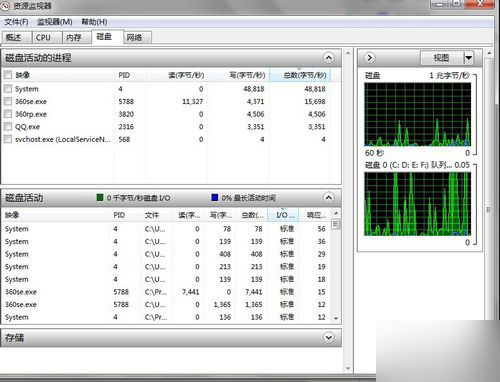Image resolution: width=500 pixels, height=382 pixels.
Task: Expand the 存储 section
Action: pos(329,338)
